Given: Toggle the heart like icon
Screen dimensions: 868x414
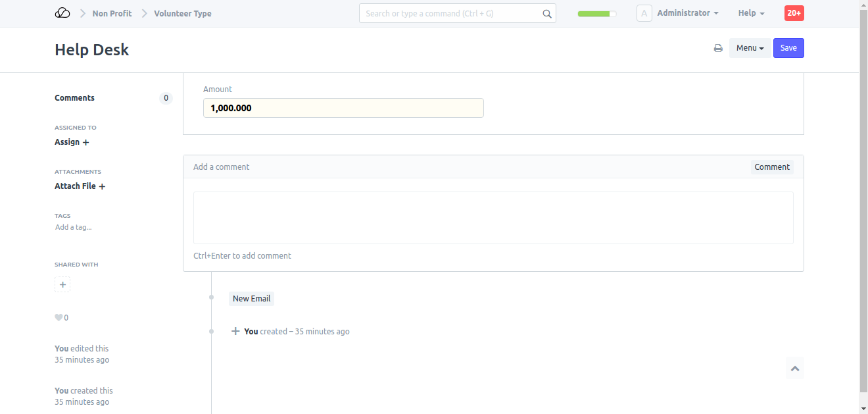Looking at the screenshot, I should pos(59,318).
